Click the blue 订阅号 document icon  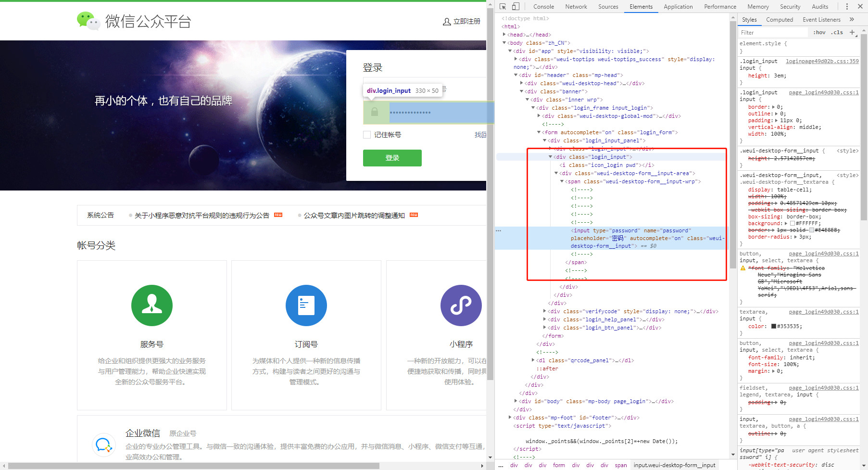point(306,305)
